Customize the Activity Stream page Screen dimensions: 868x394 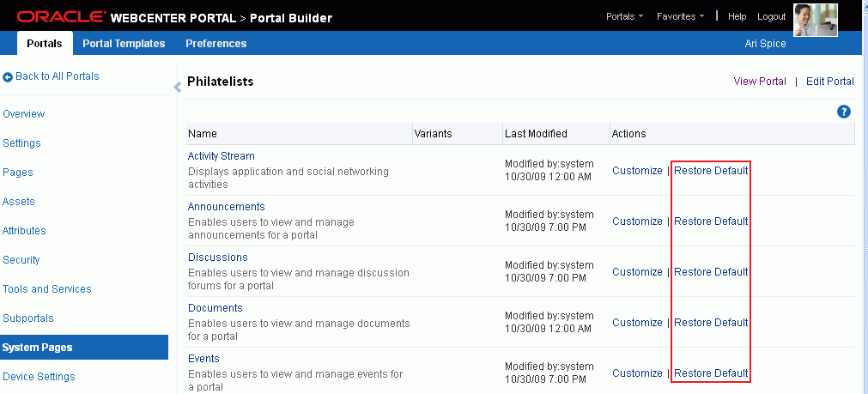(637, 171)
